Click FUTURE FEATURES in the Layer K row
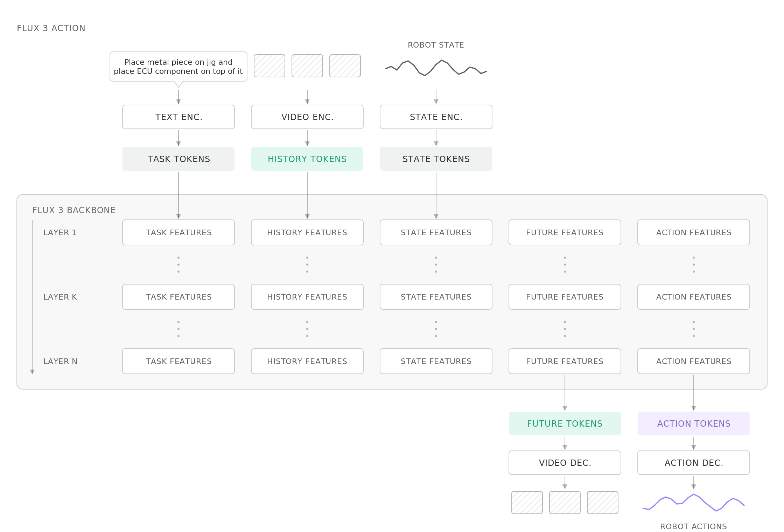 click(565, 297)
